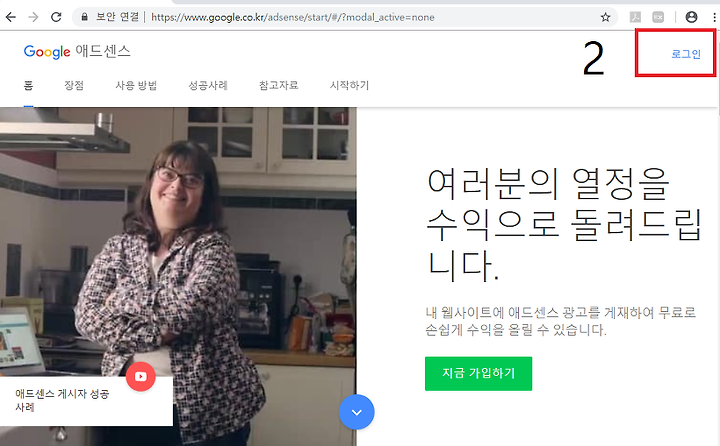Click the headline 여러분의 열정을 수익으로 돌려드립니다.
This screenshot has width=720, height=446.
click(x=564, y=224)
